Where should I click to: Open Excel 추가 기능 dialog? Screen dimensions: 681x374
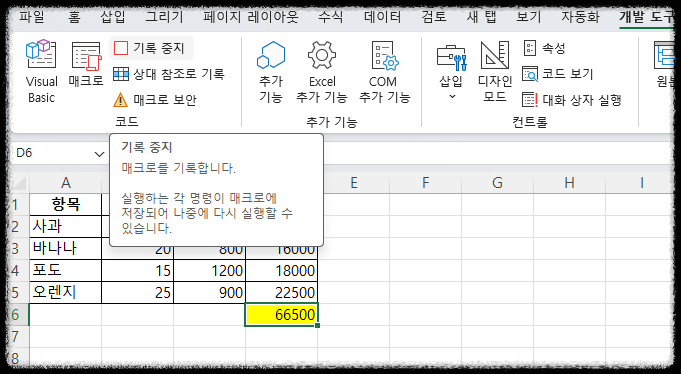(x=322, y=72)
